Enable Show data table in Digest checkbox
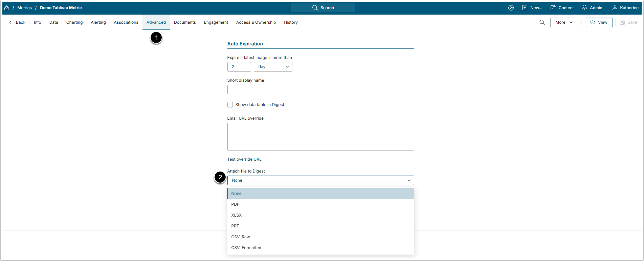This screenshot has height=261, width=644. (x=230, y=105)
